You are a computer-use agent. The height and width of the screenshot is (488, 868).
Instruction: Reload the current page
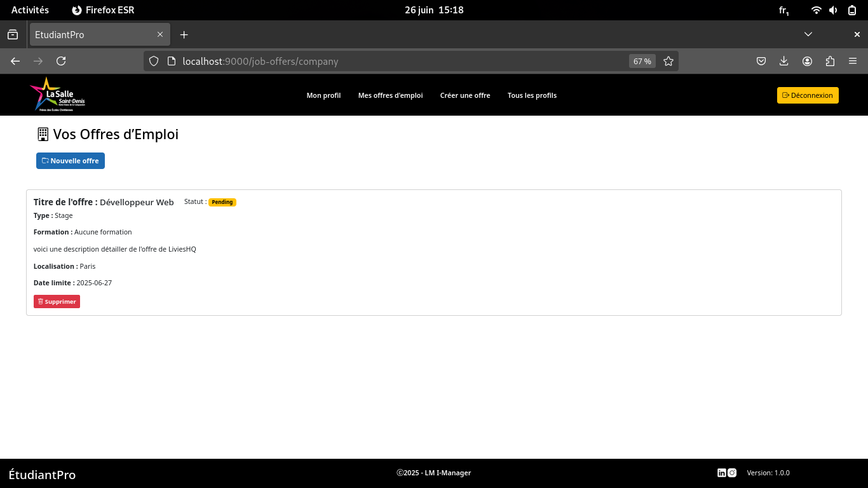(x=61, y=61)
